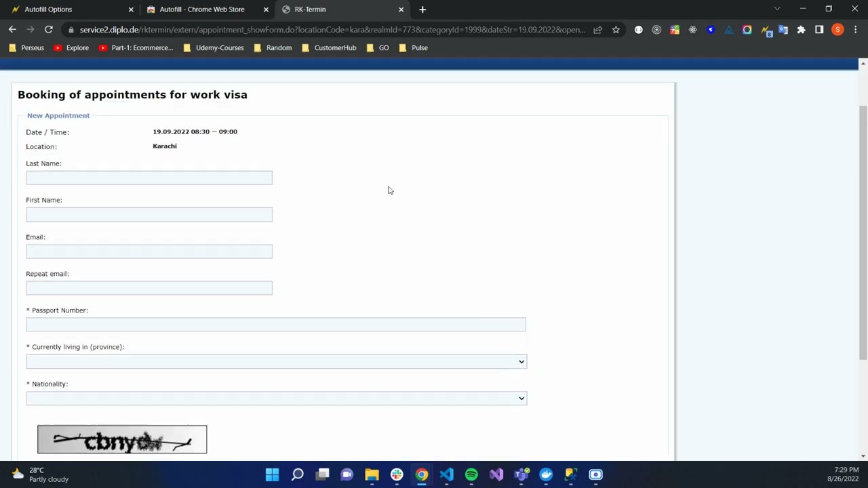
Task: Focus the First Name field
Action: pos(149,215)
